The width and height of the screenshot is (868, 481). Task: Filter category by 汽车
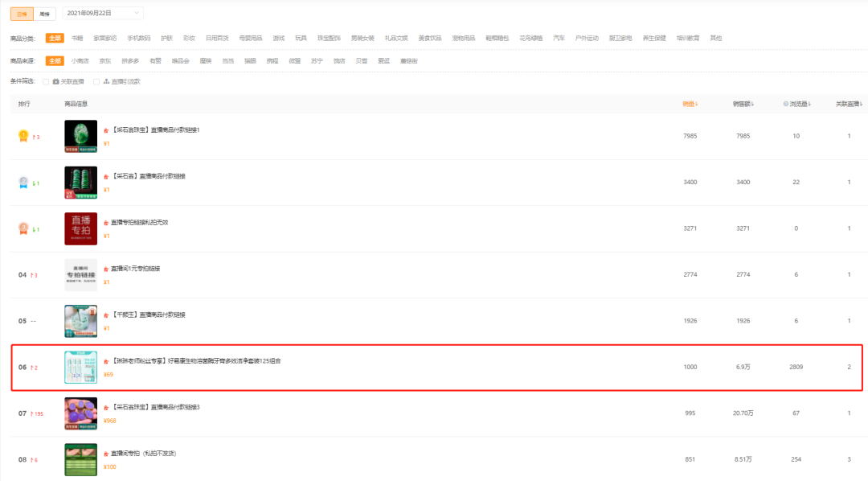[x=559, y=39]
